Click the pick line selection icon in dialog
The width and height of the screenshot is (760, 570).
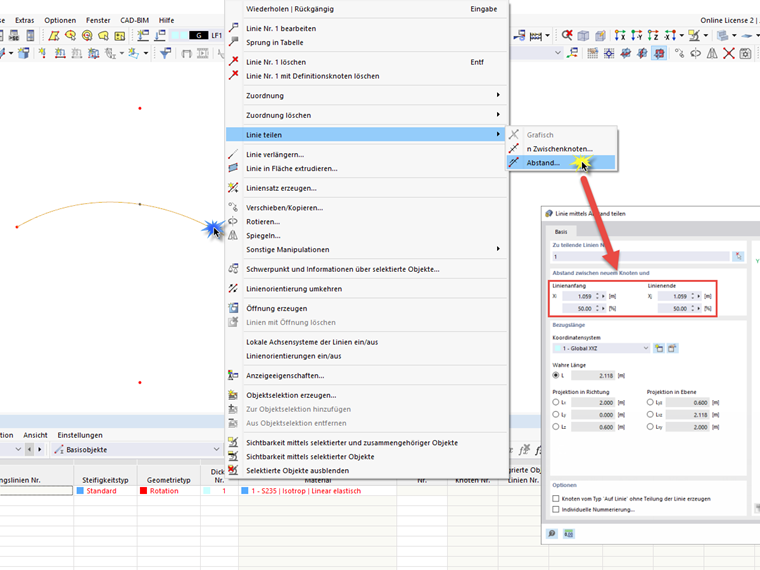tap(738, 256)
